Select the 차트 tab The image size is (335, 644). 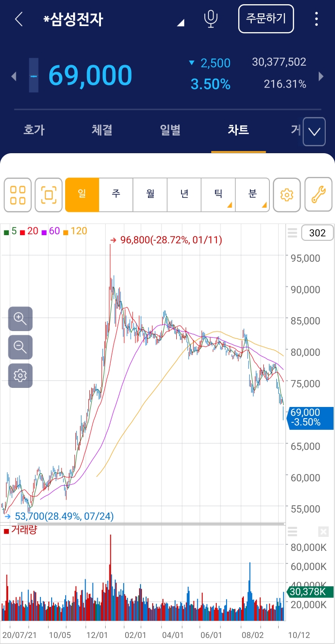[x=238, y=130]
